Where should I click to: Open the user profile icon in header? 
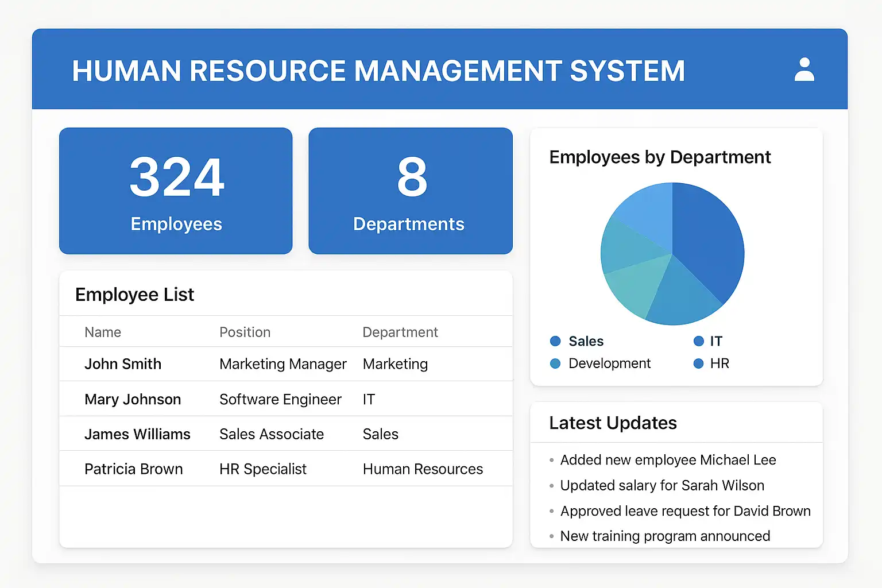click(x=804, y=69)
